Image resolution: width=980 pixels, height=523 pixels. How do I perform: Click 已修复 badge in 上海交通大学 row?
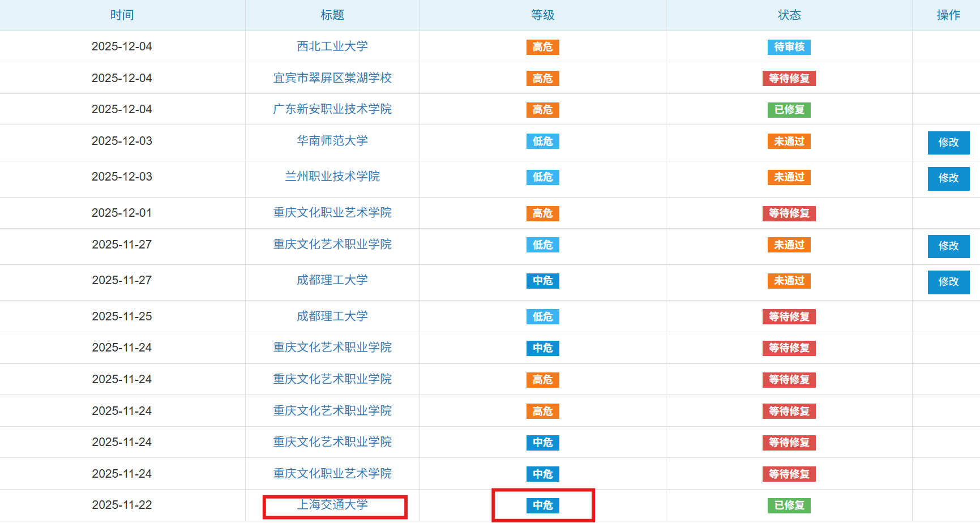pyautogui.click(x=789, y=505)
